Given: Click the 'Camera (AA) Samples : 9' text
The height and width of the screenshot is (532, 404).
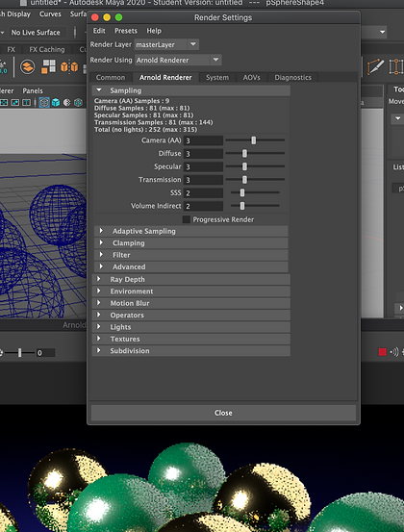Looking at the screenshot, I should pos(132,101).
